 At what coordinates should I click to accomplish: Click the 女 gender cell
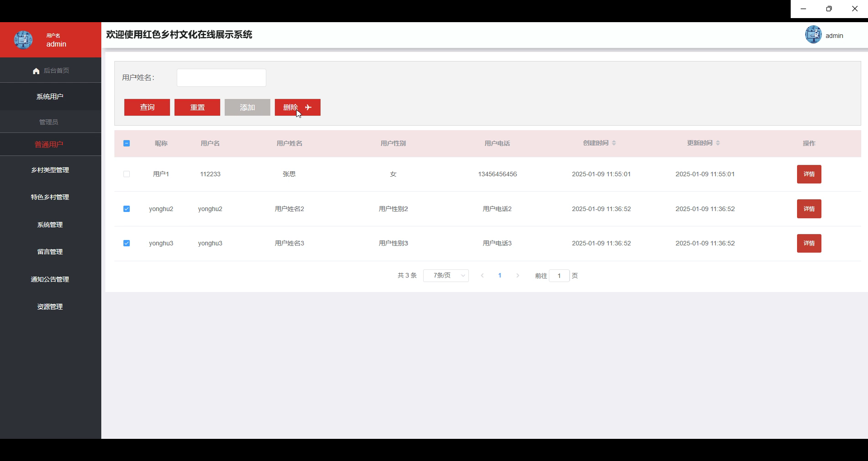tap(393, 174)
